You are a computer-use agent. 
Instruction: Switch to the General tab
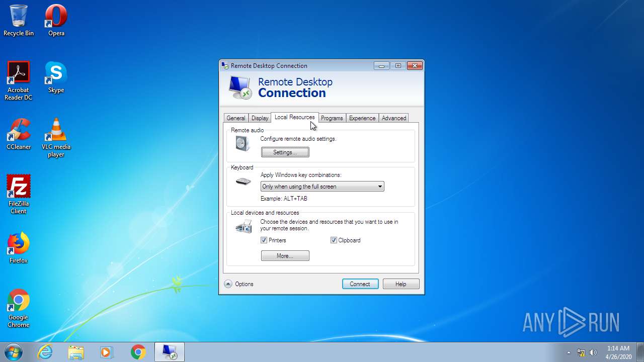[x=235, y=118]
